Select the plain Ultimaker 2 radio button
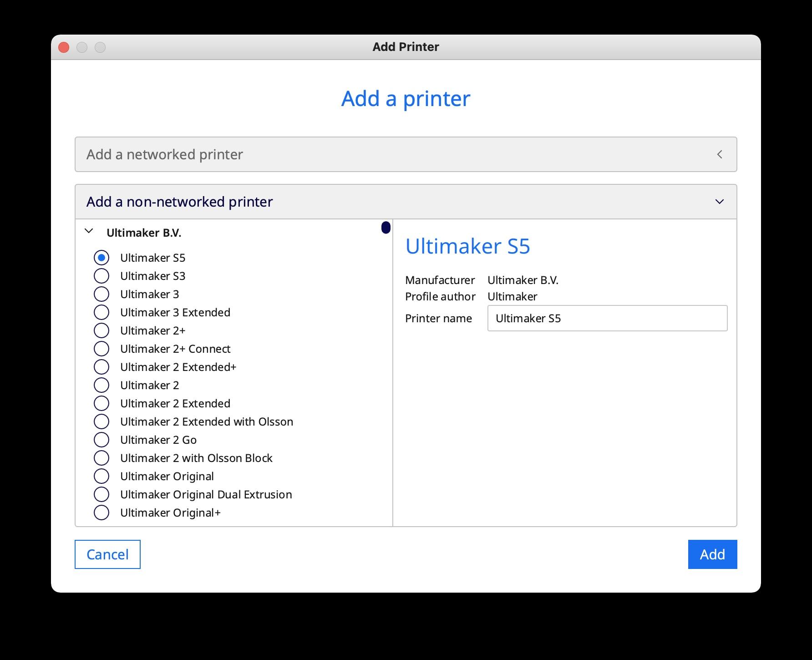 tap(101, 385)
